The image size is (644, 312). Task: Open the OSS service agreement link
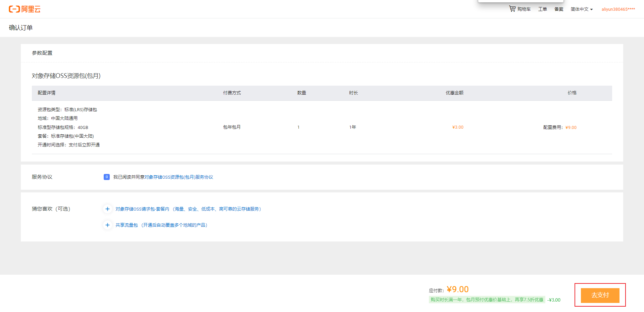(x=180, y=177)
